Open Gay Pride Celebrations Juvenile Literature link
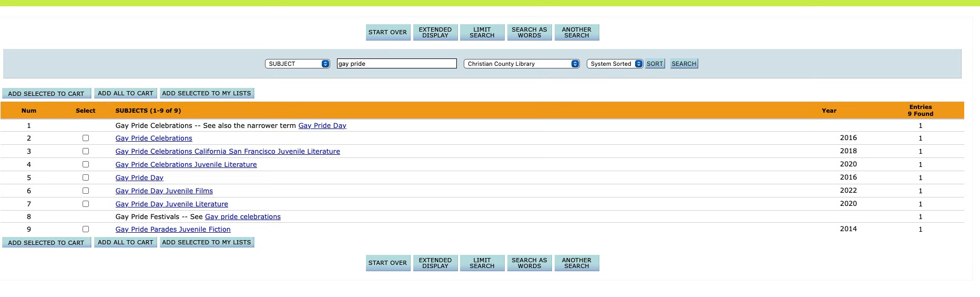This screenshot has height=297, width=980. tap(186, 164)
